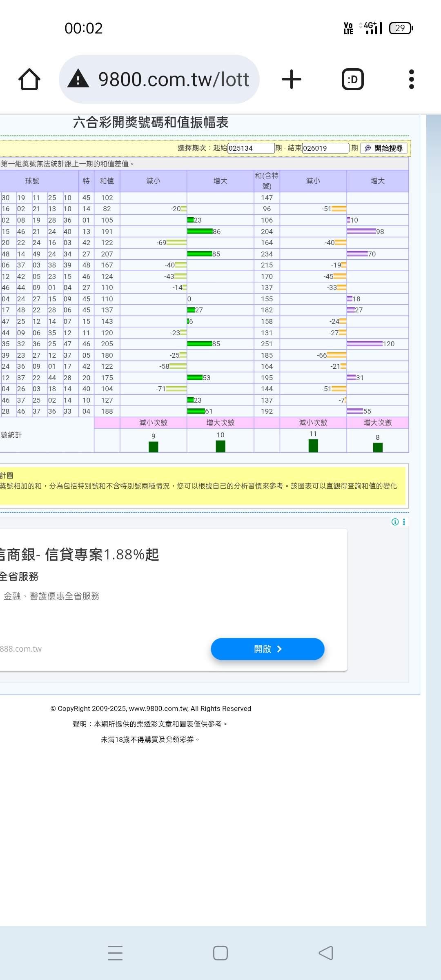Click the start period field 025134

[250, 148]
